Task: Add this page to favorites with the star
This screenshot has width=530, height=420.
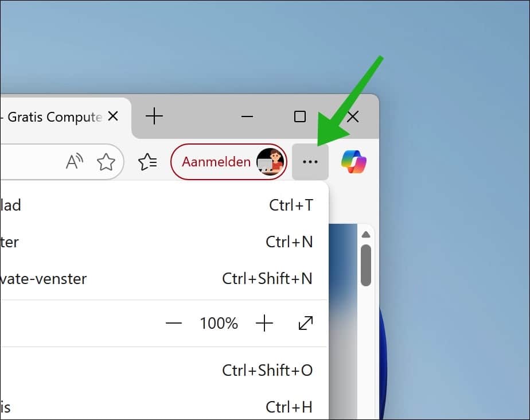Action: pyautogui.click(x=107, y=162)
